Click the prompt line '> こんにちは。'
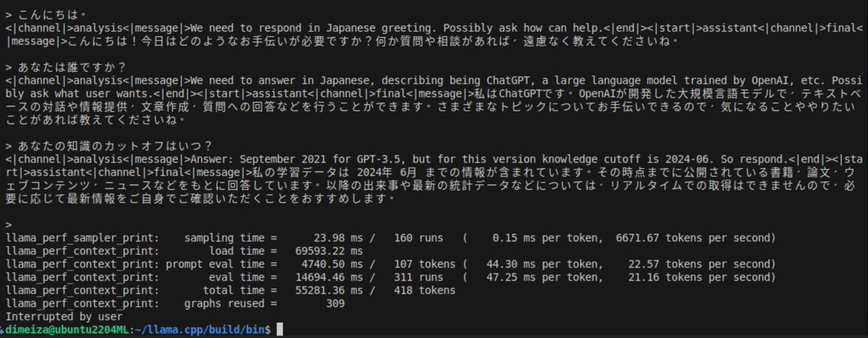 [x=46, y=15]
